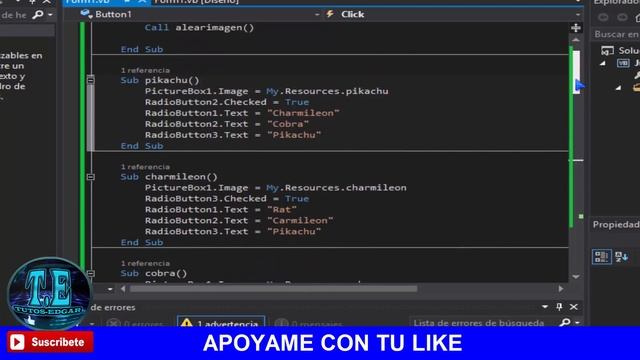The image size is (640, 360).
Task: Click '1 referencia' above Sub charmileon
Action: coord(145,167)
